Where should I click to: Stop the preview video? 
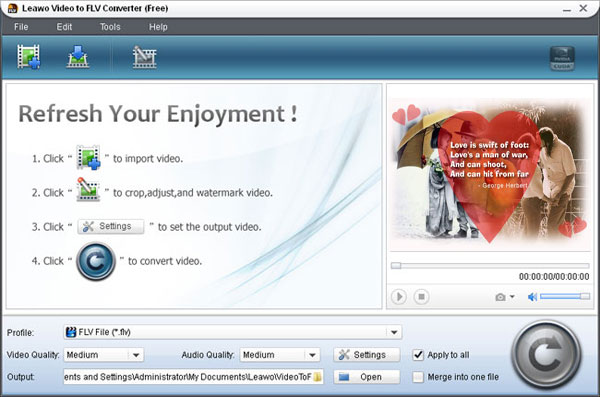click(x=421, y=297)
